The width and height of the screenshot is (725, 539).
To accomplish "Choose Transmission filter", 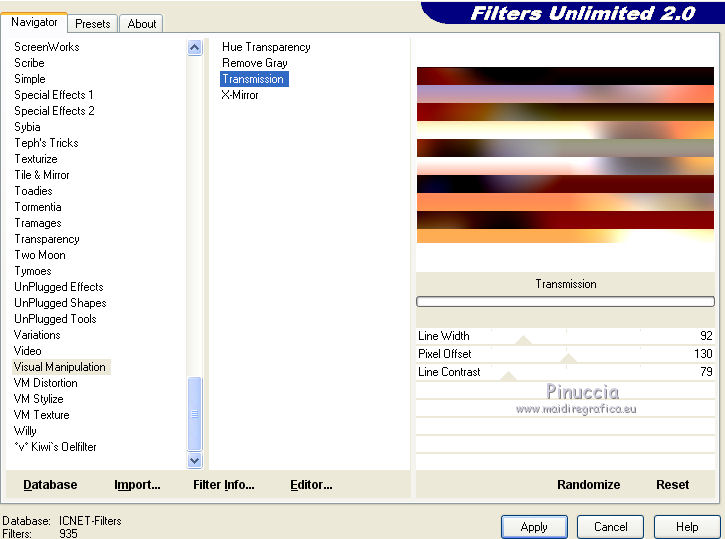I will (254, 79).
